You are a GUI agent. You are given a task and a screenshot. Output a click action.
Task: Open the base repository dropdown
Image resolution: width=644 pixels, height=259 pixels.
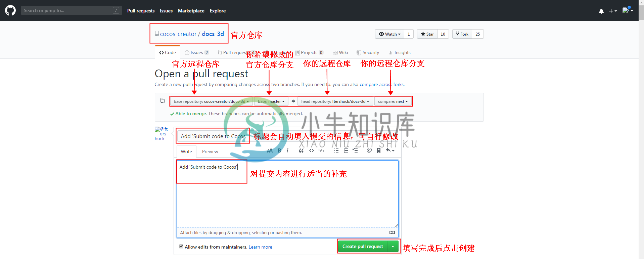click(212, 101)
